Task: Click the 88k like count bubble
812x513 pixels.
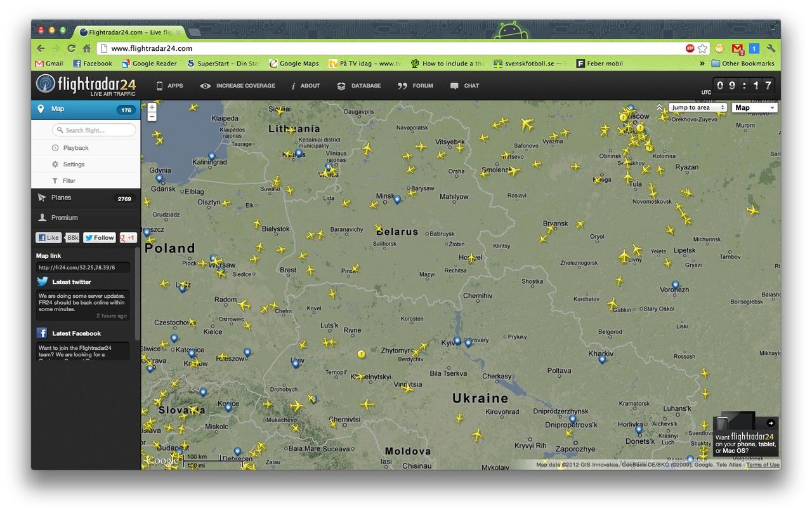Action: tap(72, 237)
